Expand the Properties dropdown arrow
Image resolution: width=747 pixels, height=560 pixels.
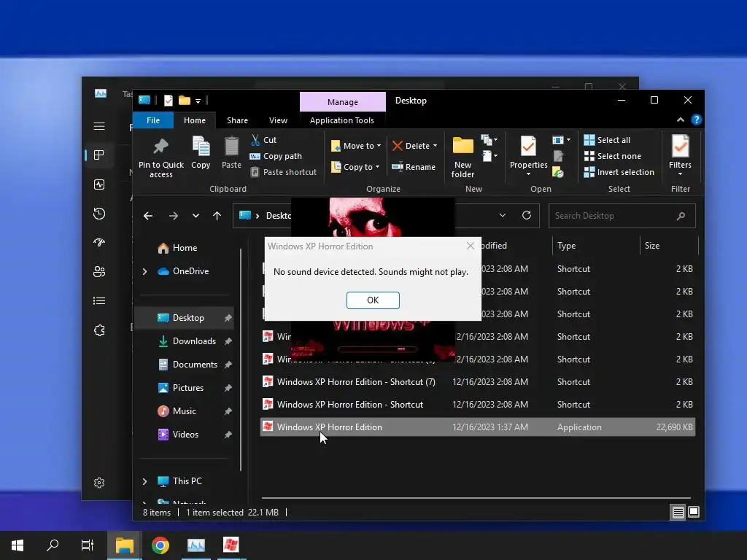pos(528,174)
